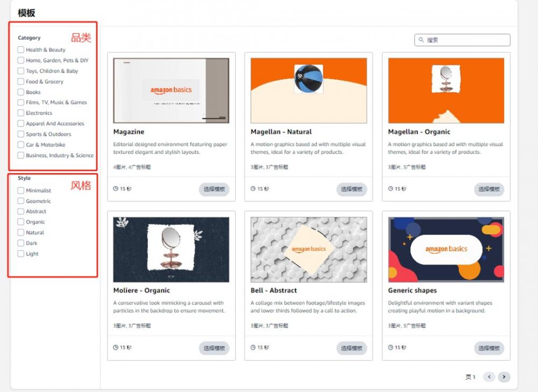
Task: Tick the Sports & Outdoors checkbox
Action: point(21,134)
